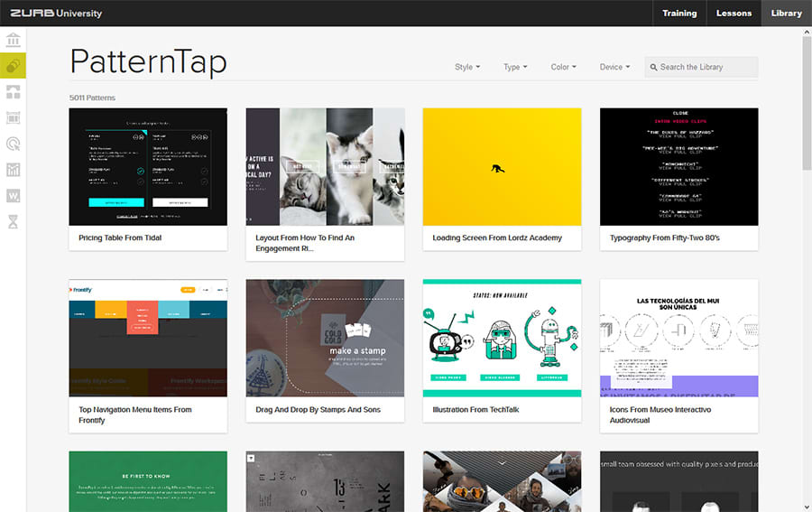Click the scrollbar down arrow
The height and width of the screenshot is (512, 812).
[x=807, y=507]
